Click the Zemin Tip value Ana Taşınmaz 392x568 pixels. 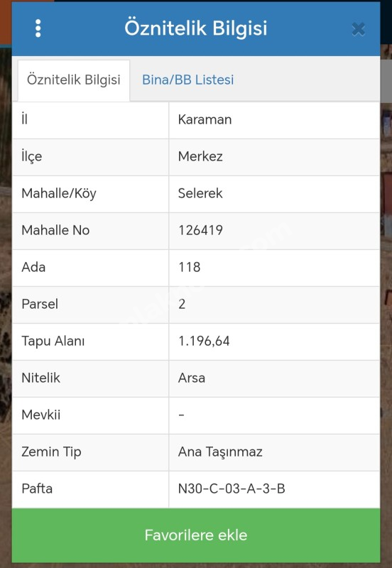(x=220, y=452)
